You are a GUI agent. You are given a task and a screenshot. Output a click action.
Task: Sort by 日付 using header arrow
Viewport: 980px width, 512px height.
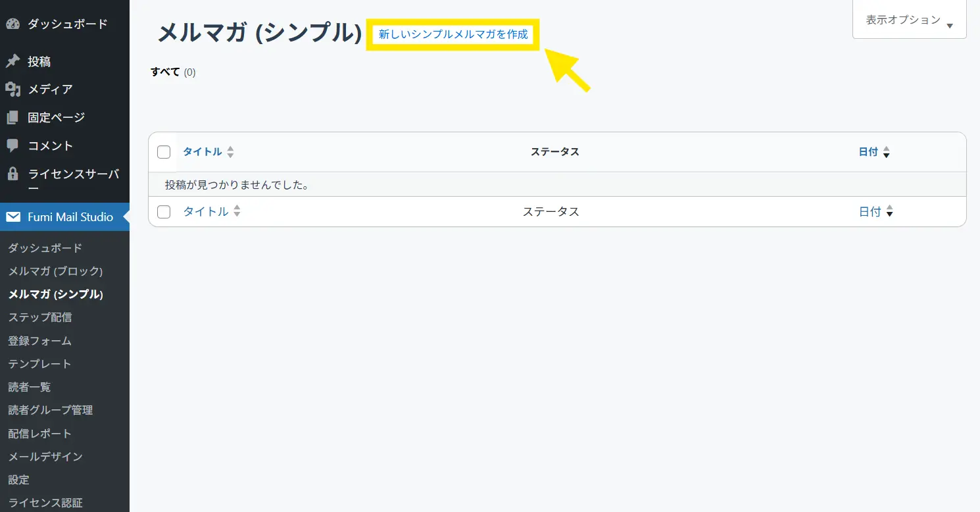tap(886, 152)
